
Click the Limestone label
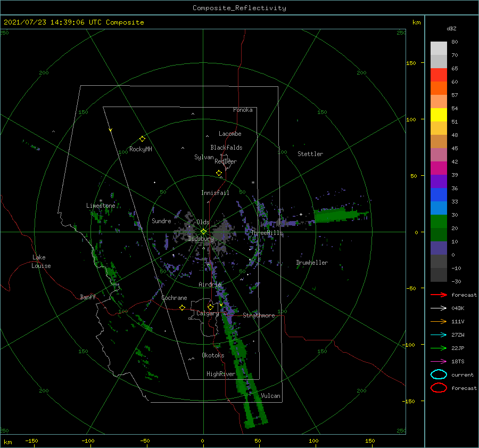point(101,206)
